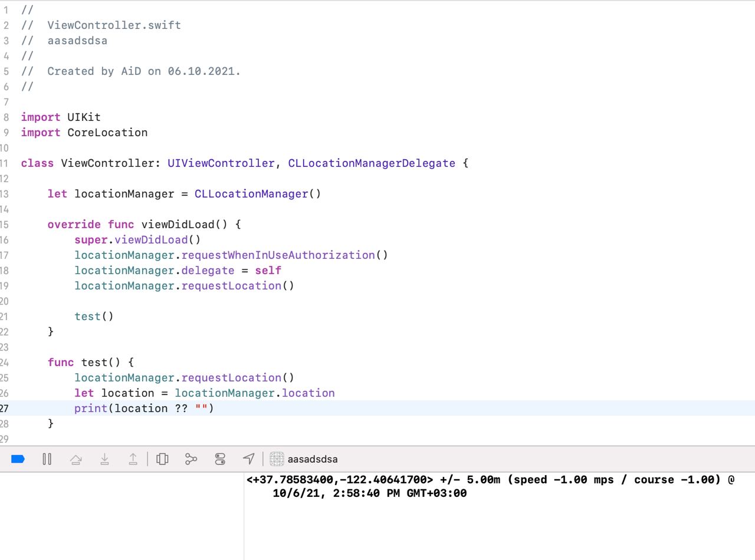Click 'override func viewDidLoad()' declaration
Screen dimensions: 755x560
(x=145, y=225)
